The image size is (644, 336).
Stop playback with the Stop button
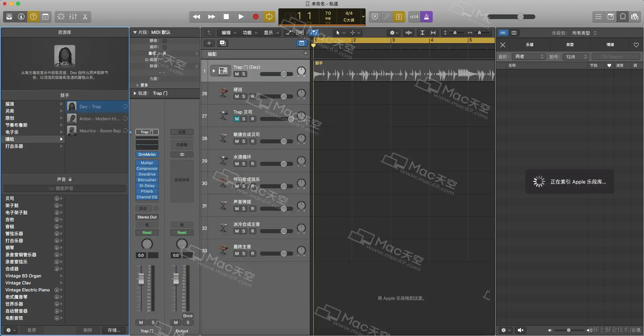(x=226, y=17)
